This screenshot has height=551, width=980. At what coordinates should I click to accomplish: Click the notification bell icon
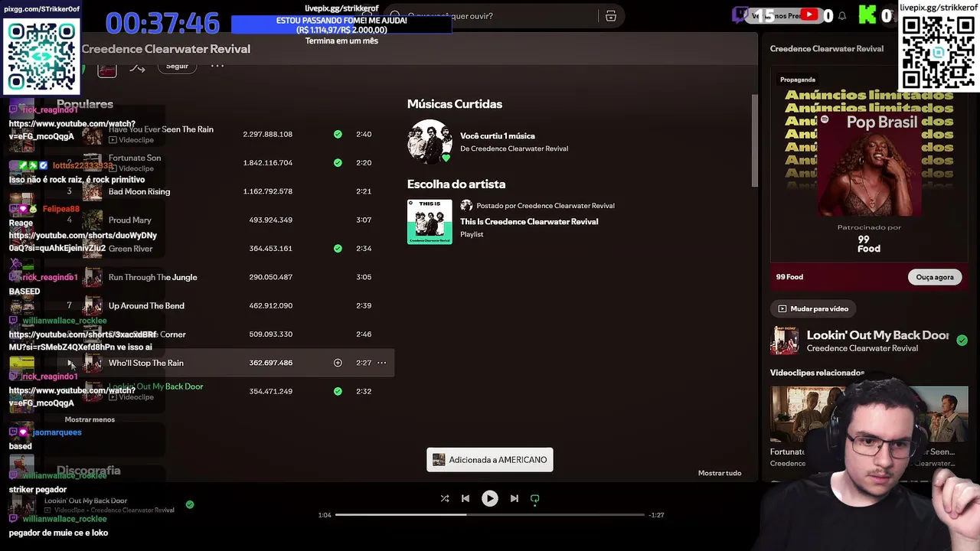click(x=842, y=15)
